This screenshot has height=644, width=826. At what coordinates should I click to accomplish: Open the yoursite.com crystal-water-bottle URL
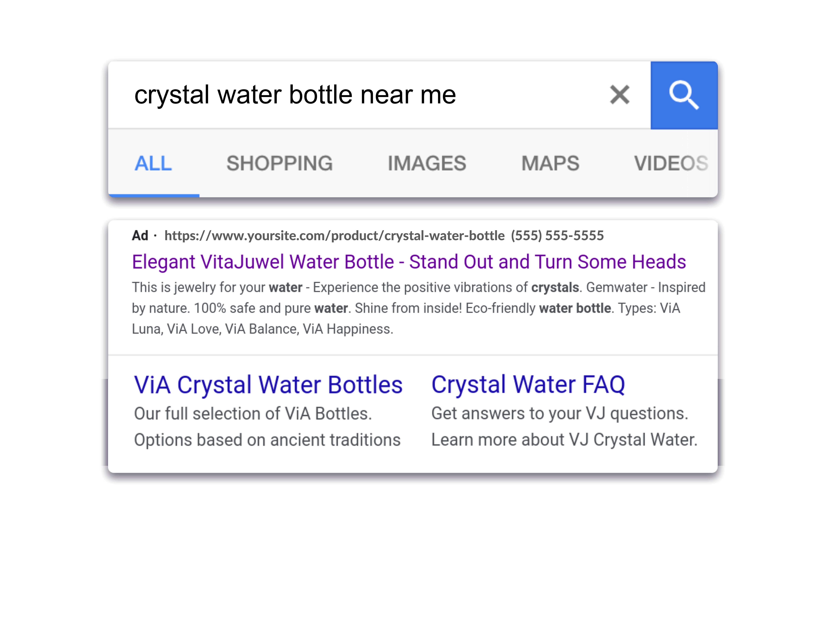tap(334, 236)
